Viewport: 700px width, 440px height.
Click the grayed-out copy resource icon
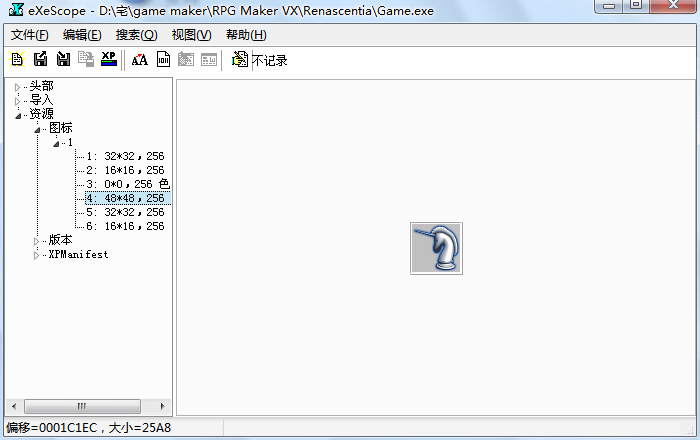(86, 59)
